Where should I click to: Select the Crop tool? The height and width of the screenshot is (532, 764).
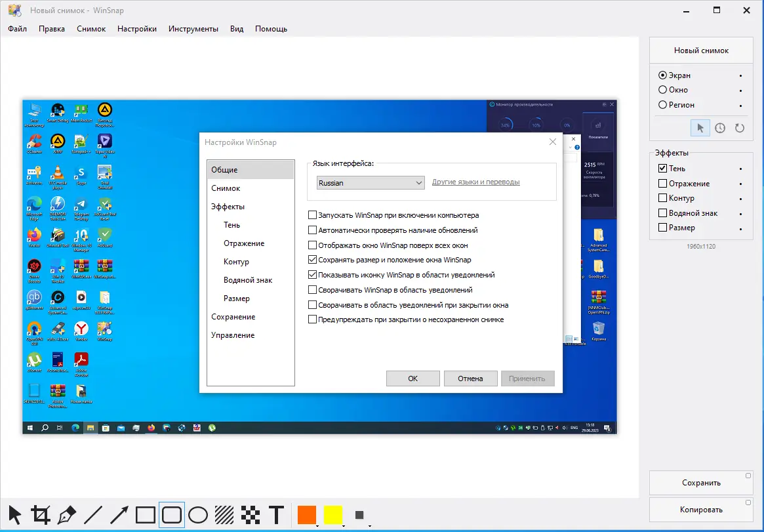pyautogui.click(x=41, y=514)
